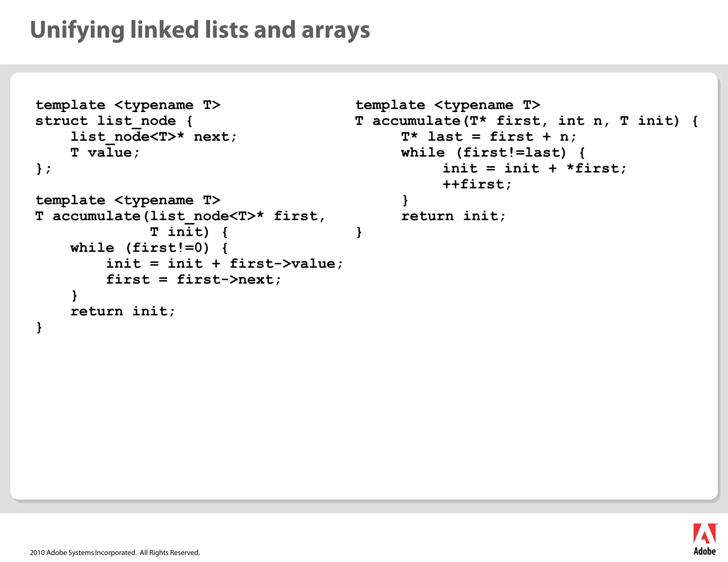Click the line 'init = init + *first;'
Image resolution: width=728 pixels, height=562 pixels.
pyautogui.click(x=535, y=168)
